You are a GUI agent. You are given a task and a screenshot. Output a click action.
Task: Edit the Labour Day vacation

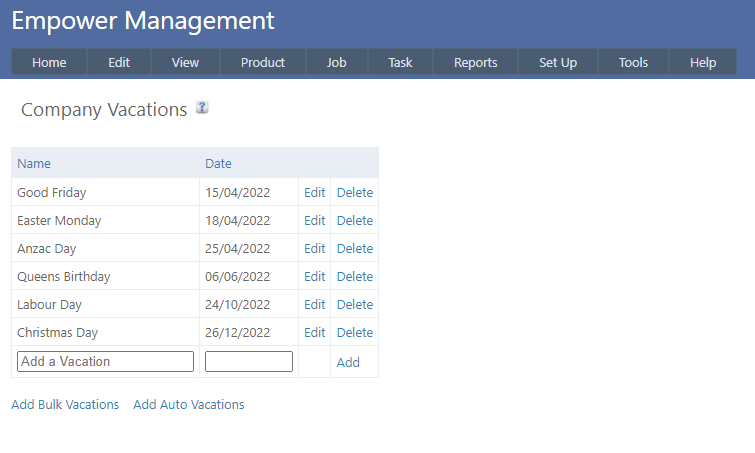[314, 305]
